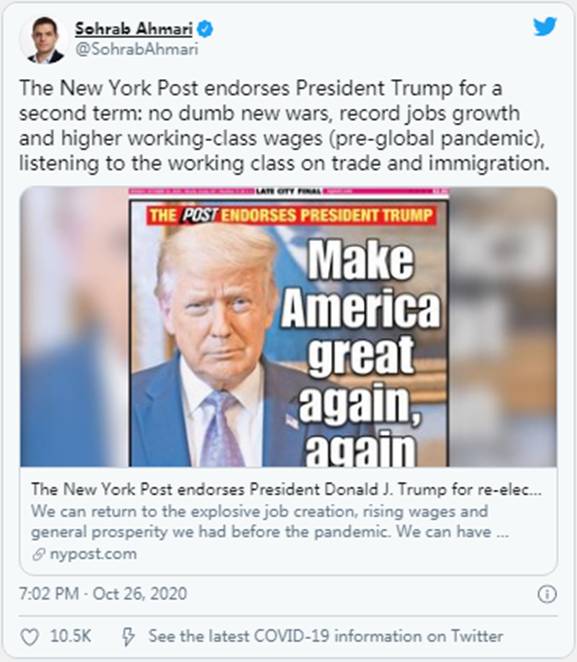Click the card description about job creation
Screen dimensions: 577x662
coord(270,521)
